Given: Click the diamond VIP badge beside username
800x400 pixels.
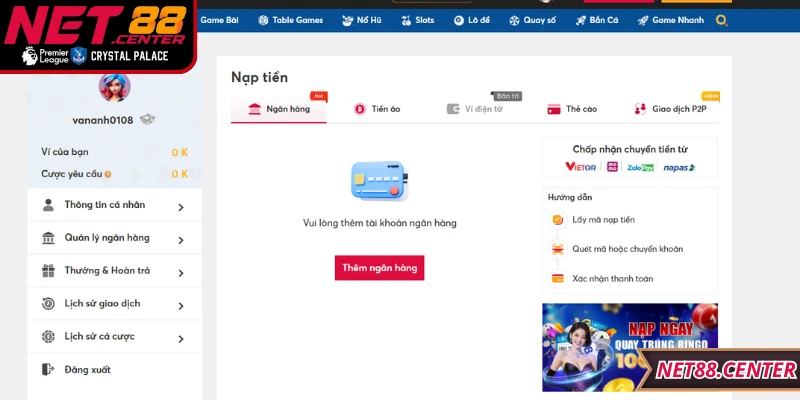Looking at the screenshot, I should coord(147,120).
